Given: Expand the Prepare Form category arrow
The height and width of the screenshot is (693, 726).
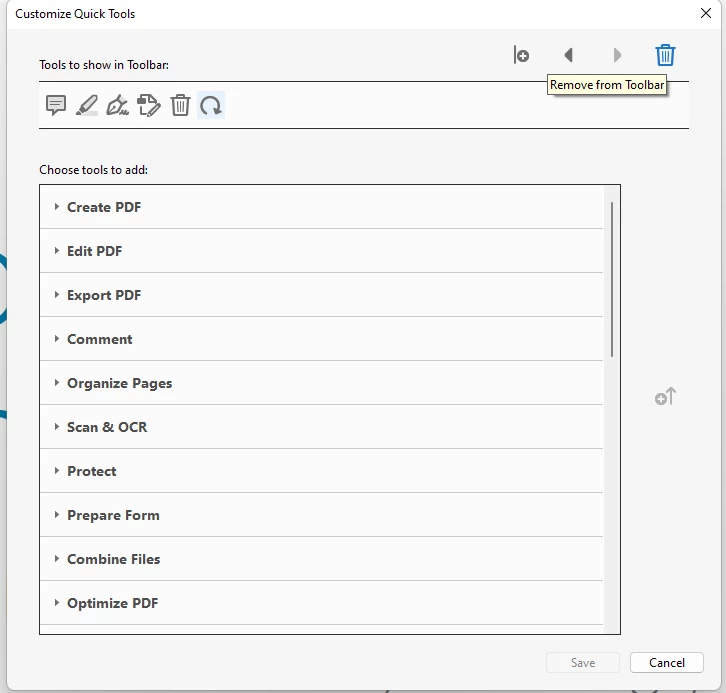Looking at the screenshot, I should (56, 514).
